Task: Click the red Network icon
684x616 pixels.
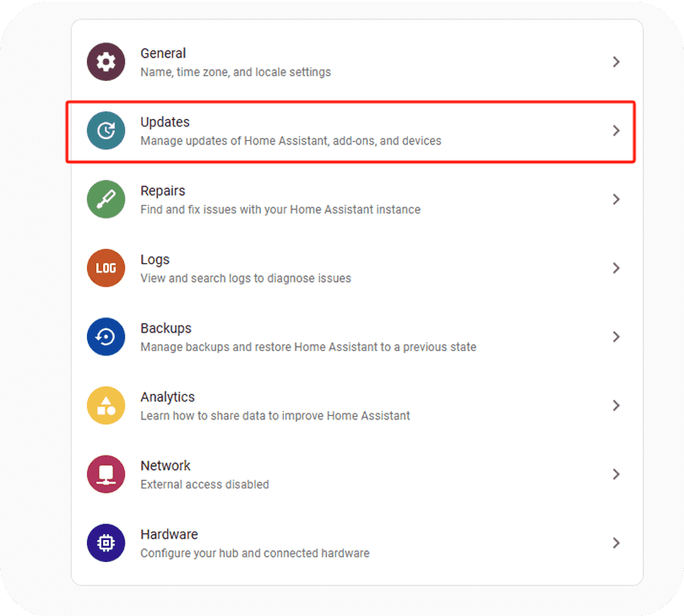Action: coord(106,474)
